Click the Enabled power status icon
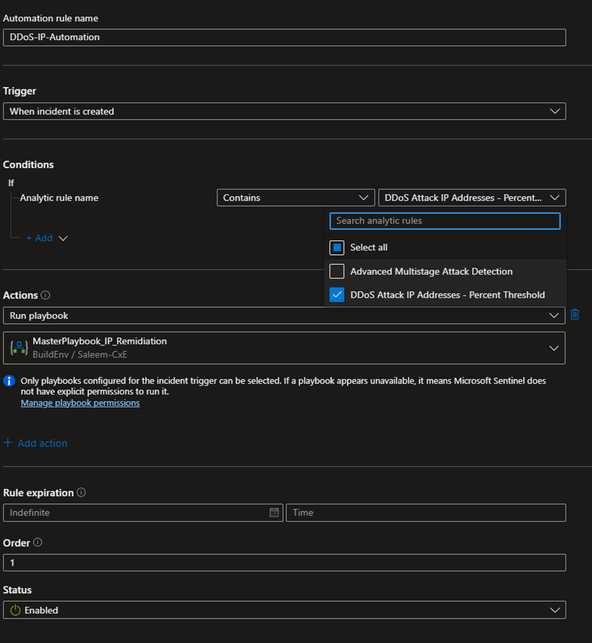This screenshot has height=643, width=592. [x=15, y=610]
